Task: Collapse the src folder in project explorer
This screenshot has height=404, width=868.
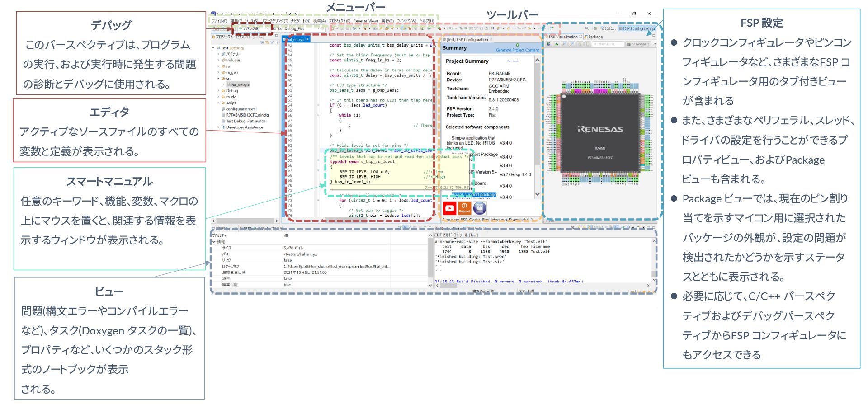Action: (x=218, y=79)
